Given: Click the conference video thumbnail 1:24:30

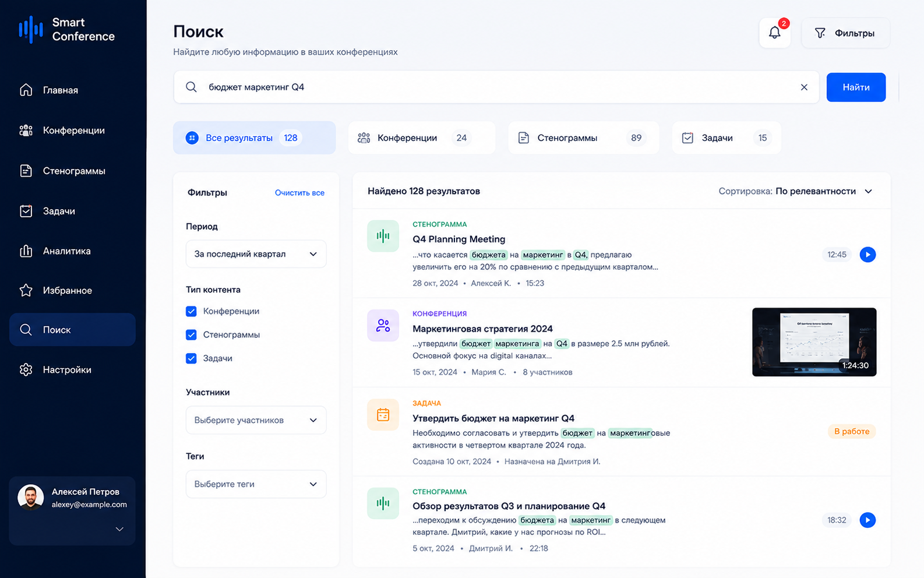Looking at the screenshot, I should [814, 342].
